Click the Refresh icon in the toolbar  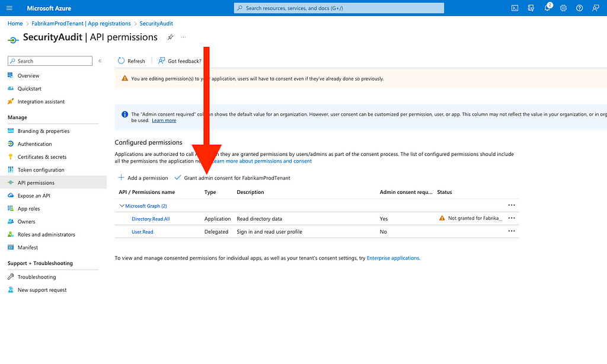pyautogui.click(x=121, y=61)
